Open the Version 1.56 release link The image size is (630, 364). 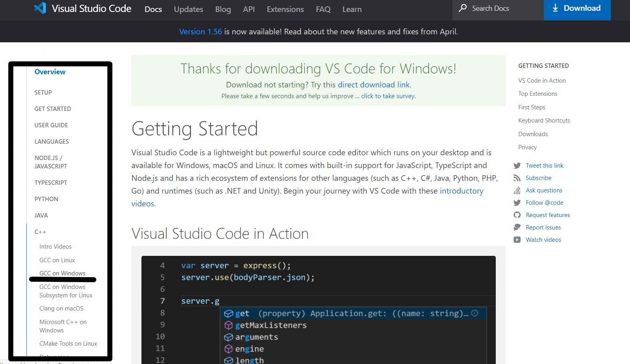(x=201, y=32)
